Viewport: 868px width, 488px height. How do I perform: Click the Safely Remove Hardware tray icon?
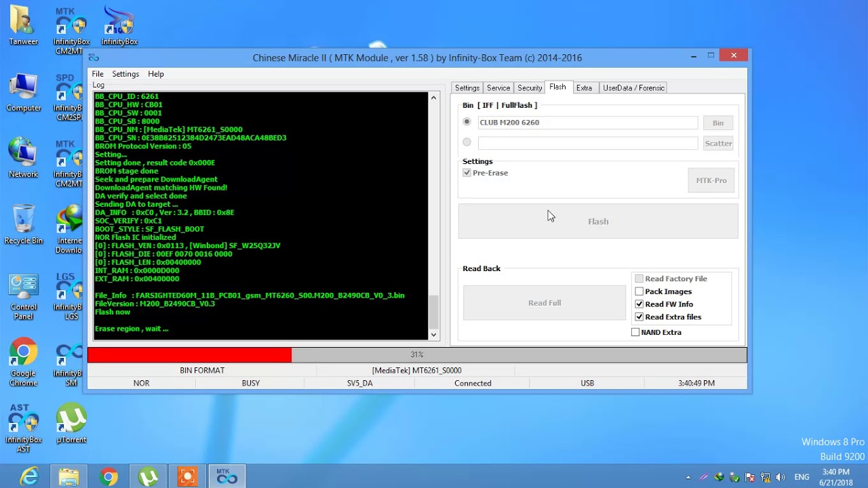tap(734, 477)
